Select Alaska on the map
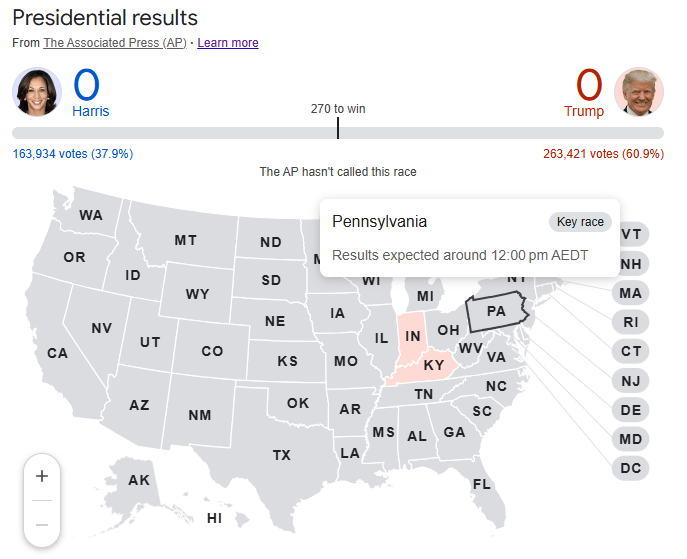 click(x=138, y=480)
